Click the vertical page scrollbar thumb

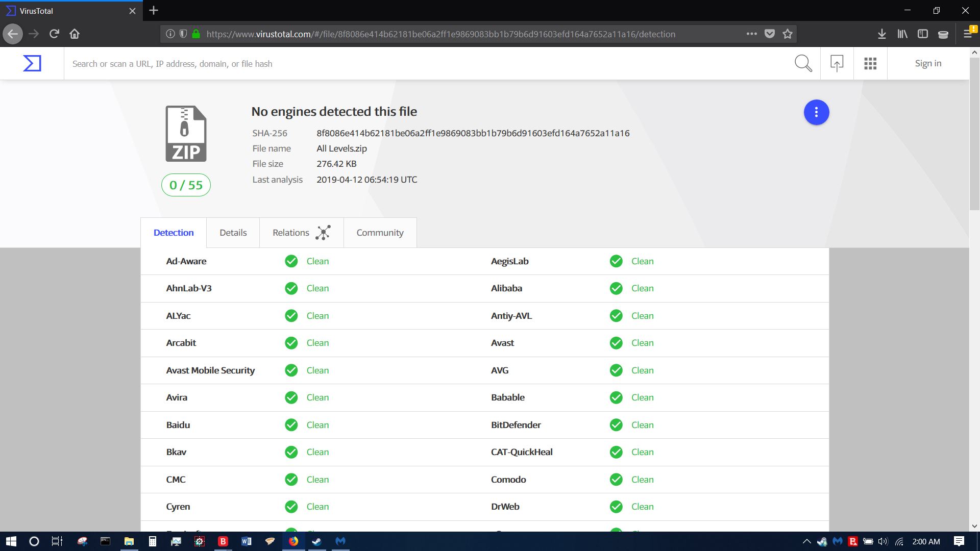(x=974, y=133)
